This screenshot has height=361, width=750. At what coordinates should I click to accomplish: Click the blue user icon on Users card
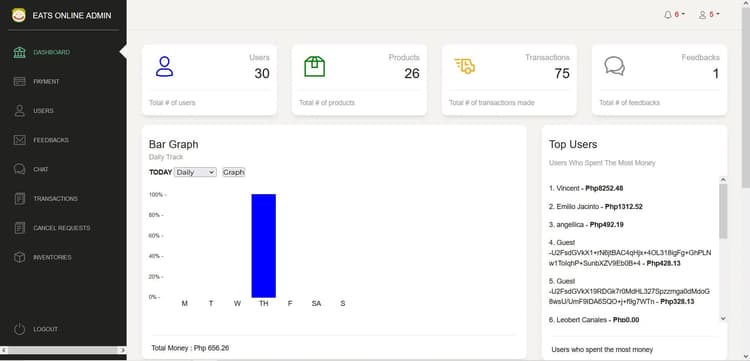coord(165,66)
